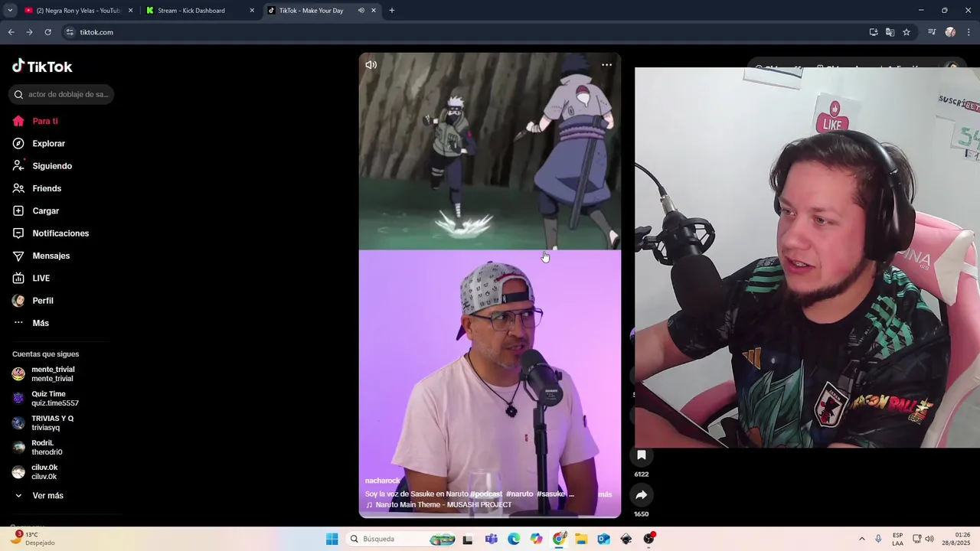Close the TikTok tab

374,11
